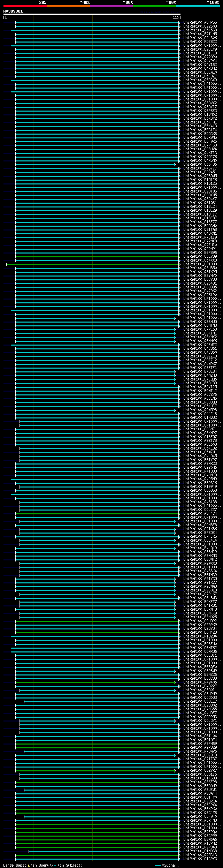Viewport: 223px width, 868px height.
Task: Click the purple ~60% identity legend segment
Action: pyautogui.click(x=111, y=6)
